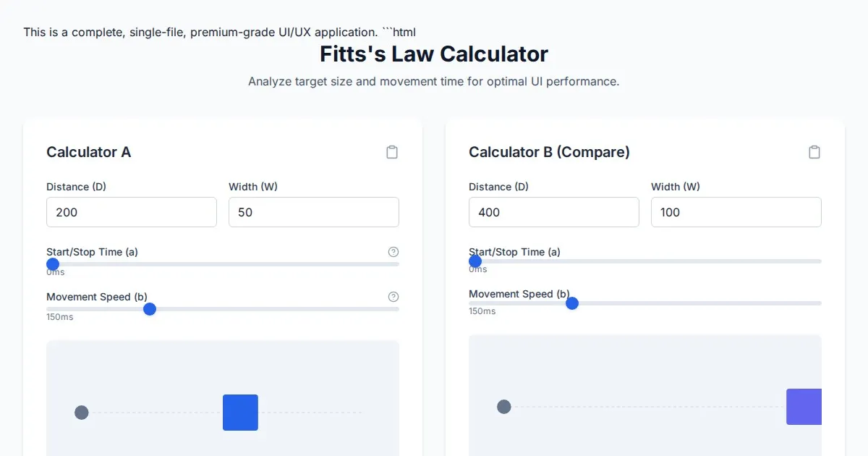Click the clipboard copy icon in Calculator B
Image resolution: width=868 pixels, height=456 pixels.
814,152
